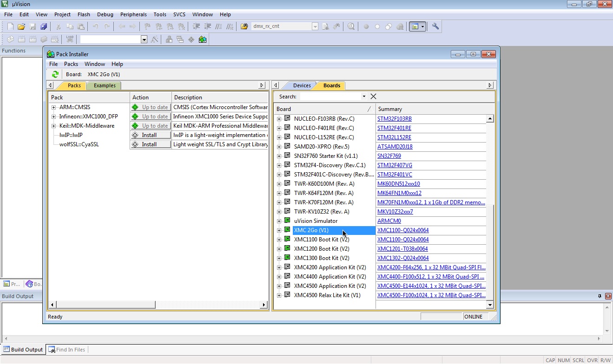
Task: Click the Translate file build icon
Action: (x=10, y=39)
